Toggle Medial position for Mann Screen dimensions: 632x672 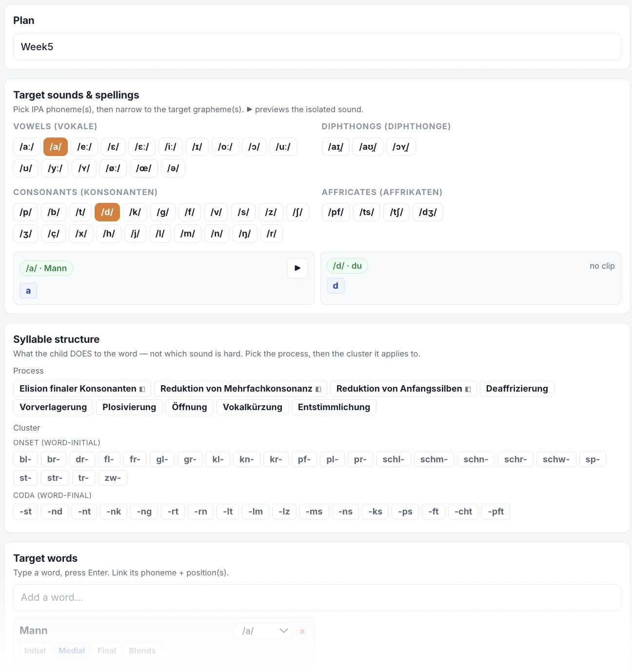click(x=72, y=651)
